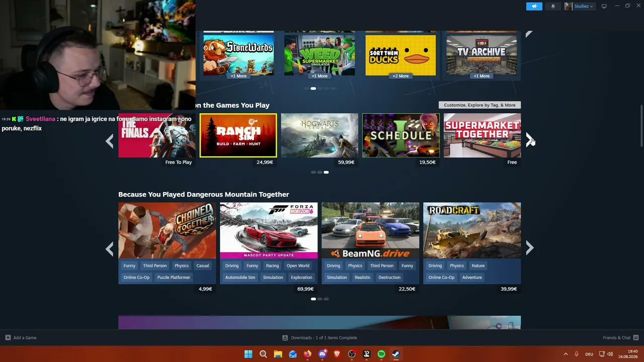Click +2 More under Sort Them Ducks

[x=400, y=76]
